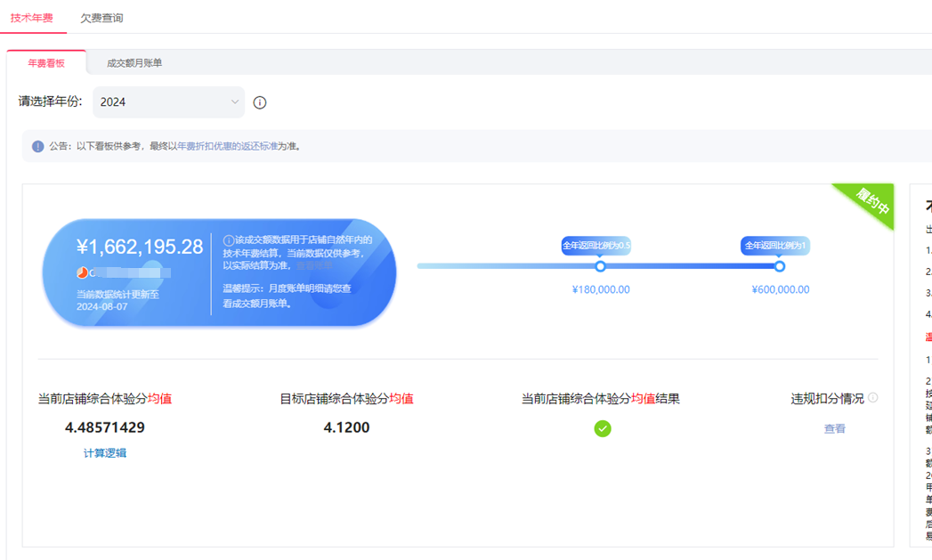Switch to the 欠费查询 tab

click(101, 18)
